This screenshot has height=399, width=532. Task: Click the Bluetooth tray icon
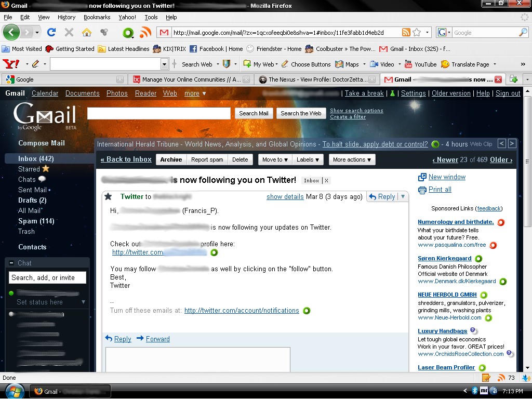475,391
